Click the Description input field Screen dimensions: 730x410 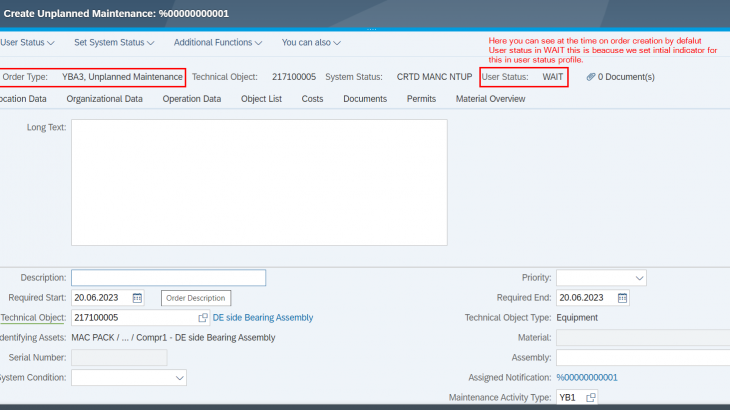(168, 278)
